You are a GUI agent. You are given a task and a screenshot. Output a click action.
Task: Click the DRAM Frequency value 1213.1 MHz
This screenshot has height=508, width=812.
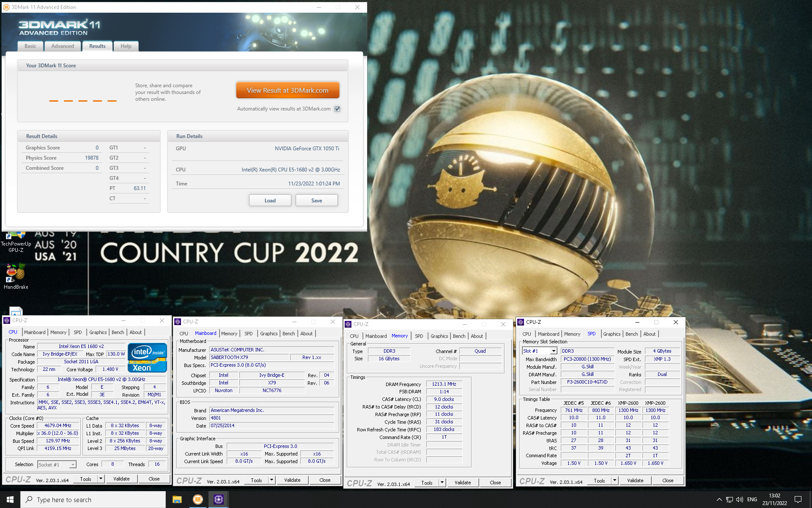coord(444,384)
